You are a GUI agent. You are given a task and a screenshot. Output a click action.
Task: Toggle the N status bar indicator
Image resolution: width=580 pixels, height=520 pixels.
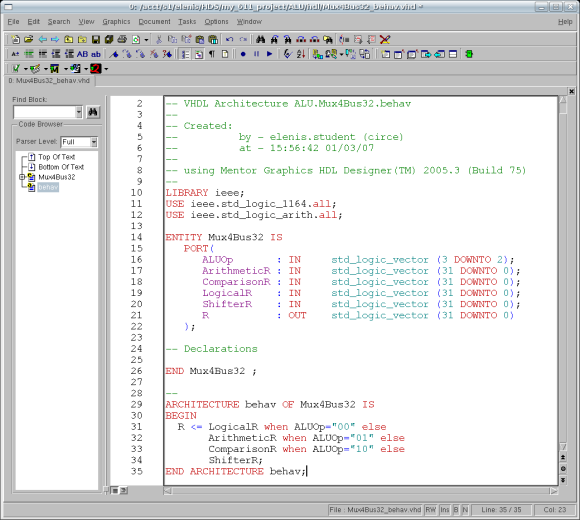pyautogui.click(x=465, y=510)
